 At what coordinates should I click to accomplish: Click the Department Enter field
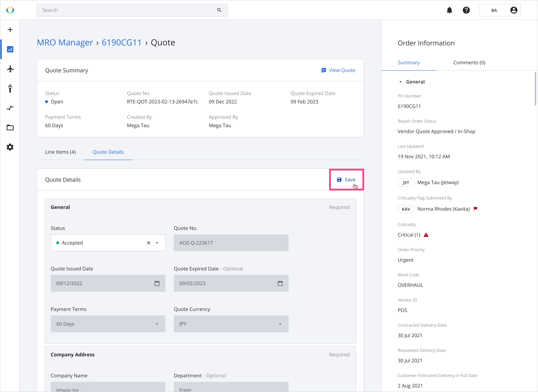click(x=231, y=387)
